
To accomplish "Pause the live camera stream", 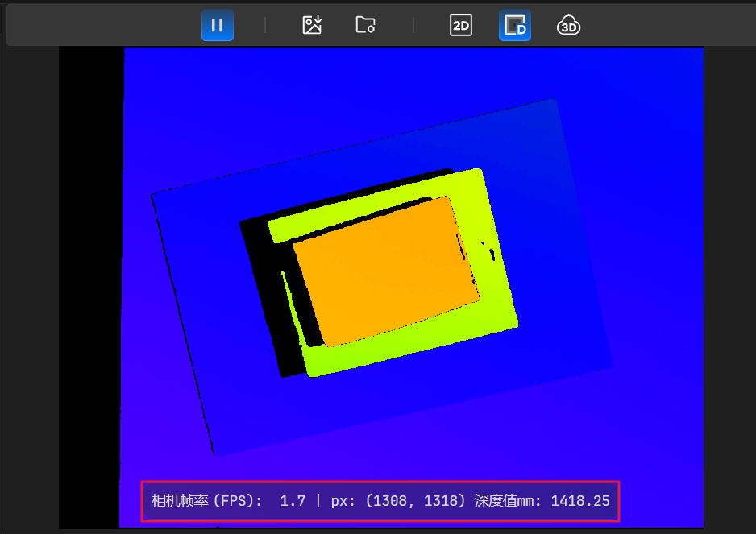I will coord(217,26).
